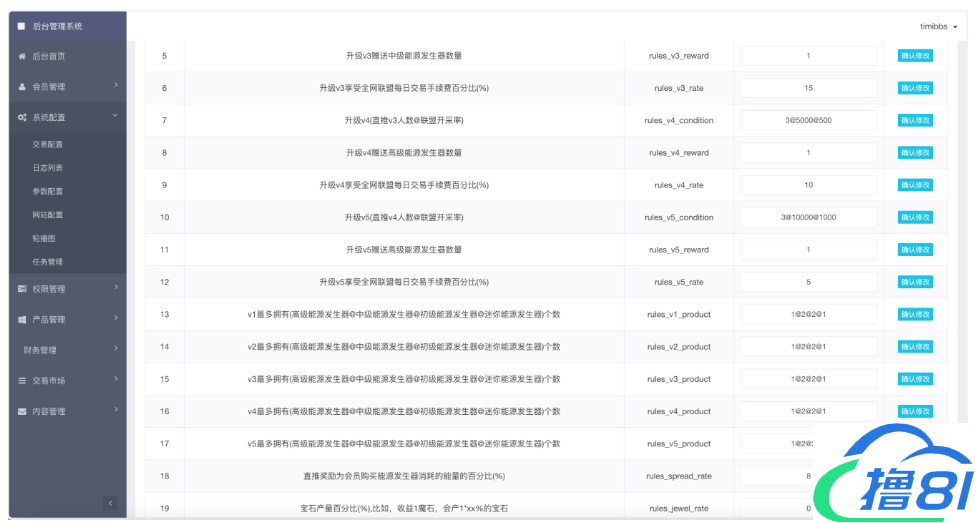Collapse the 系统配置 submenu chevron
975x523 pixels.
(x=116, y=116)
